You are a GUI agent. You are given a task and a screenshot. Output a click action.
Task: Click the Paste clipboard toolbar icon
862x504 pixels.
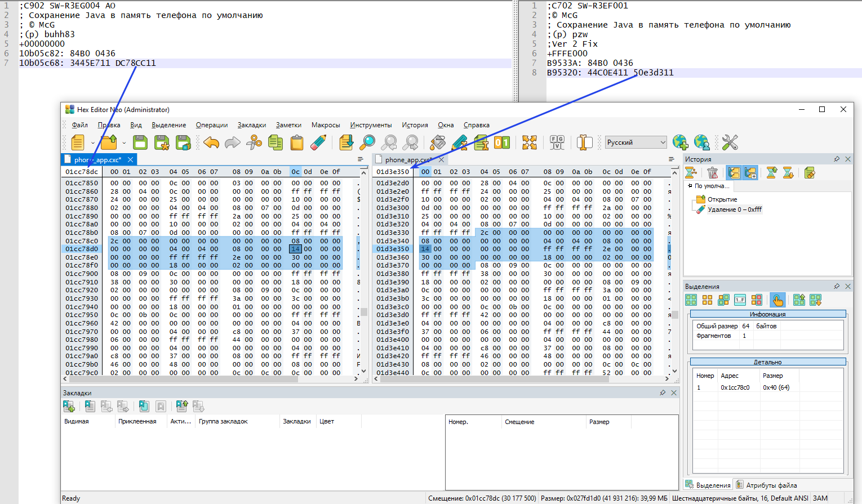click(x=297, y=142)
